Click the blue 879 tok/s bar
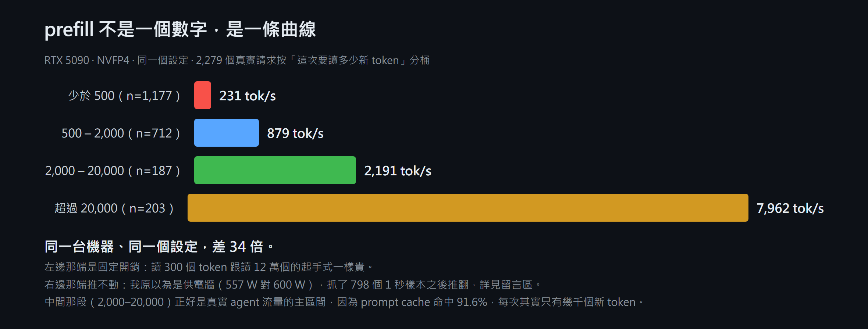 pyautogui.click(x=227, y=133)
